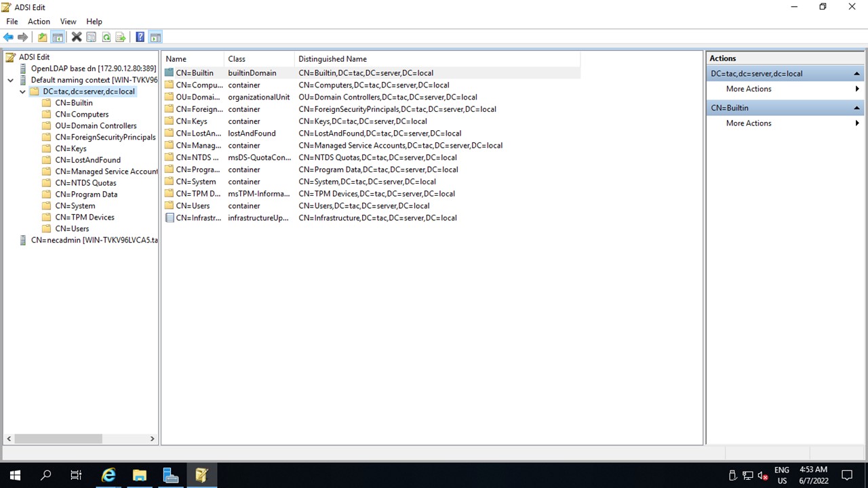
Task: Select CN=Computers in the tree
Action: pyautogui.click(x=82, y=115)
